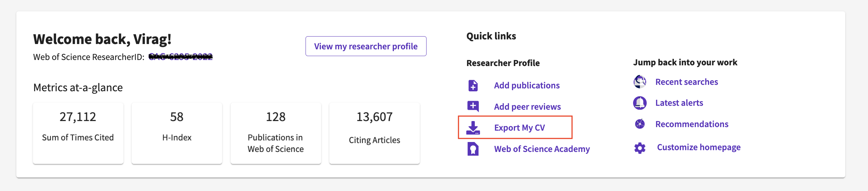This screenshot has height=191, width=868.
Task: Click the Customize homepage gear icon
Action: [640, 148]
